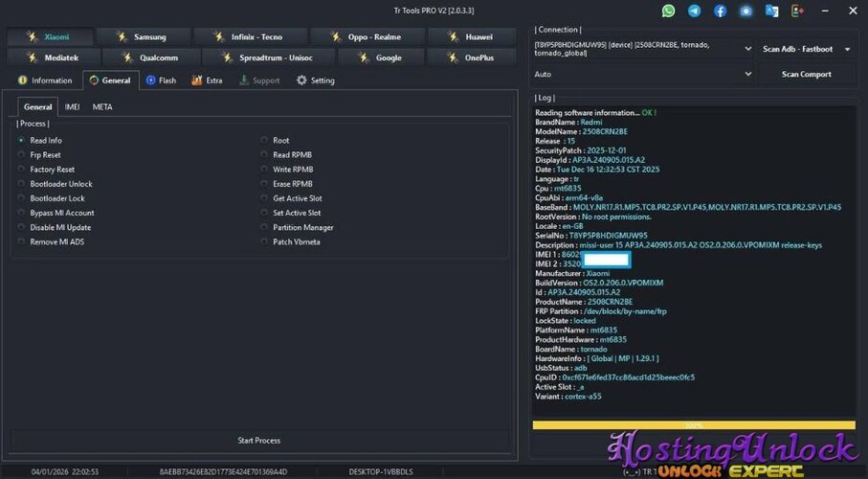
Task: Open the Support tab
Action: pos(259,80)
